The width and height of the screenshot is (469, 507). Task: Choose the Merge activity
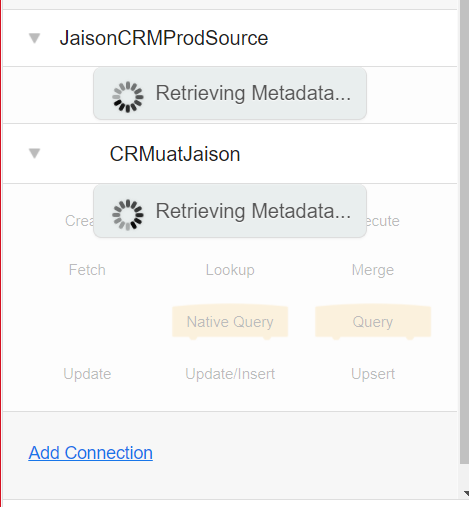[373, 270]
